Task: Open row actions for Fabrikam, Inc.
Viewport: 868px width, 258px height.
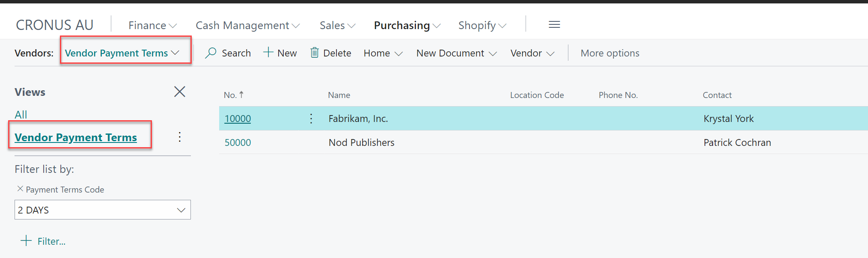Action: click(311, 119)
